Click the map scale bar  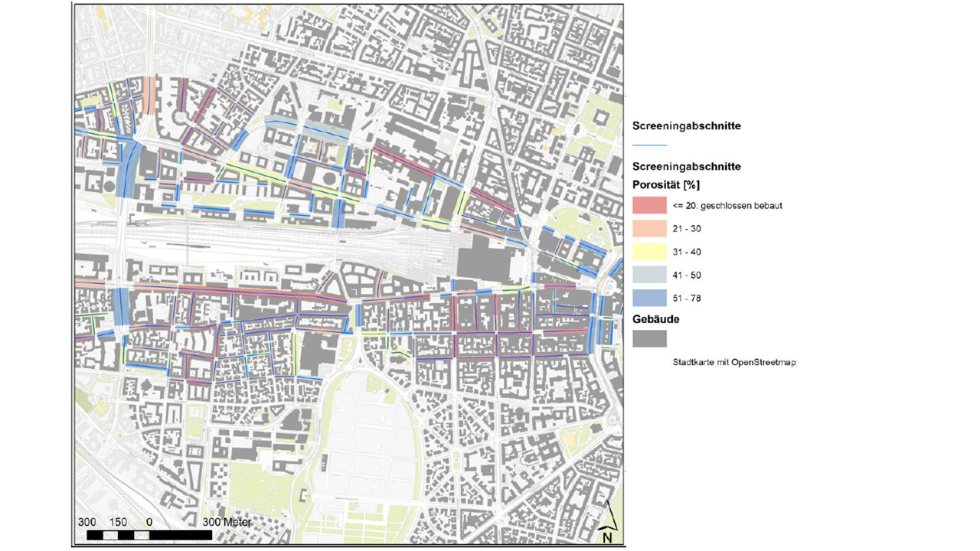point(149,534)
